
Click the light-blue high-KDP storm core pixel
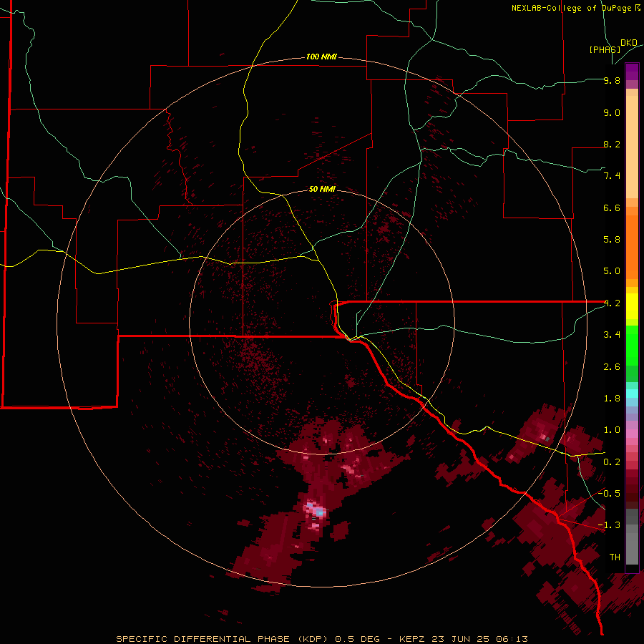click(319, 512)
